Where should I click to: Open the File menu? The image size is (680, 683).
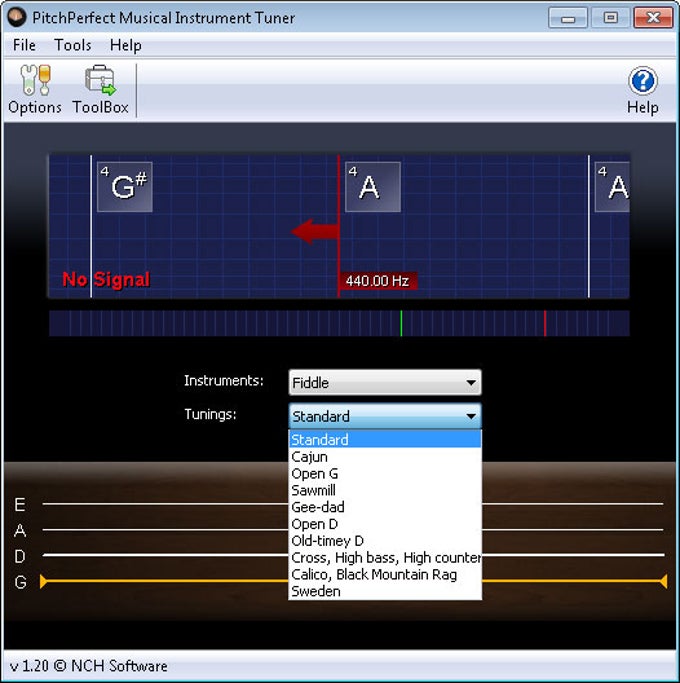click(24, 45)
